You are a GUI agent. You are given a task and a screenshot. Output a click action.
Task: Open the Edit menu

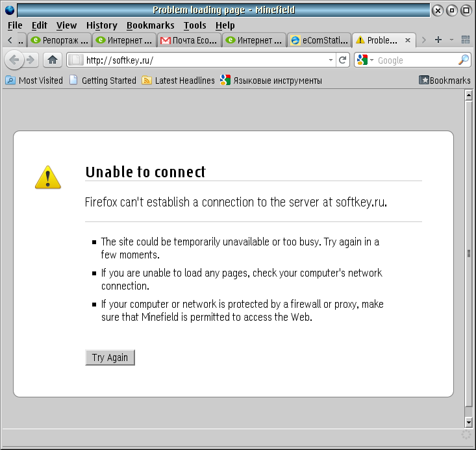click(39, 25)
